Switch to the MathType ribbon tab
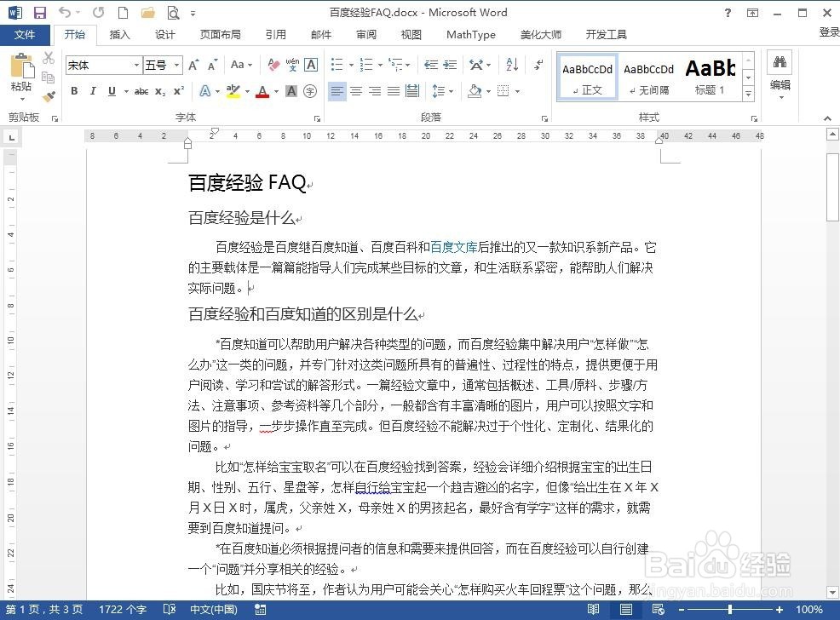The width and height of the screenshot is (840, 620). (x=470, y=35)
